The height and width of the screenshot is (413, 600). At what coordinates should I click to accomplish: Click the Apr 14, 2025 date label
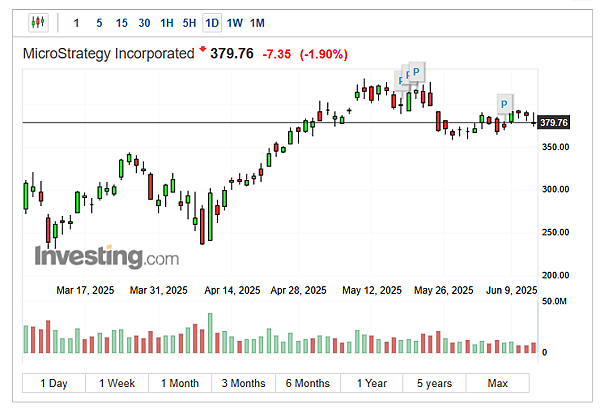(x=232, y=291)
